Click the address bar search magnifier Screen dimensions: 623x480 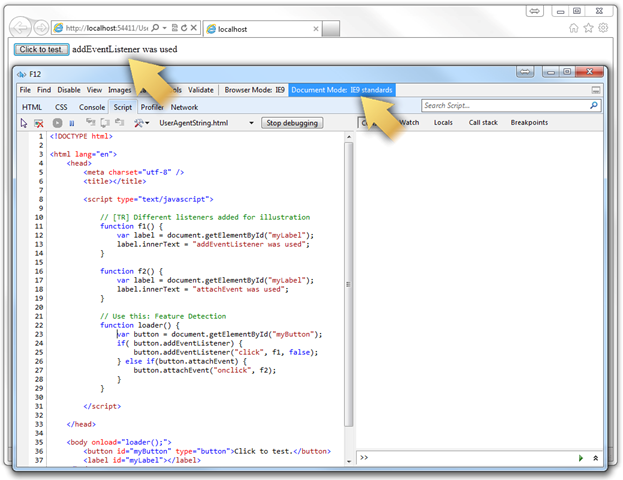[x=156, y=28]
